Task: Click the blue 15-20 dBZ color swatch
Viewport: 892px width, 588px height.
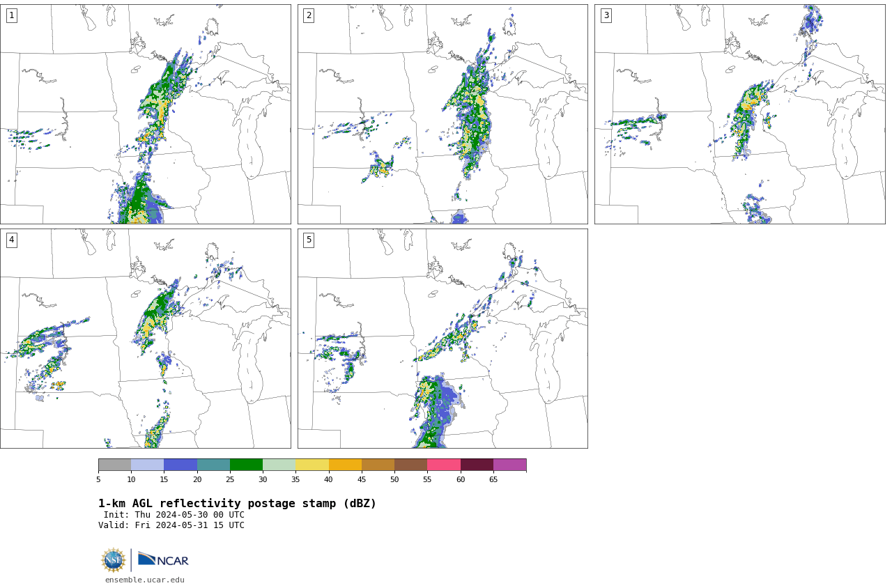Action: tap(180, 465)
